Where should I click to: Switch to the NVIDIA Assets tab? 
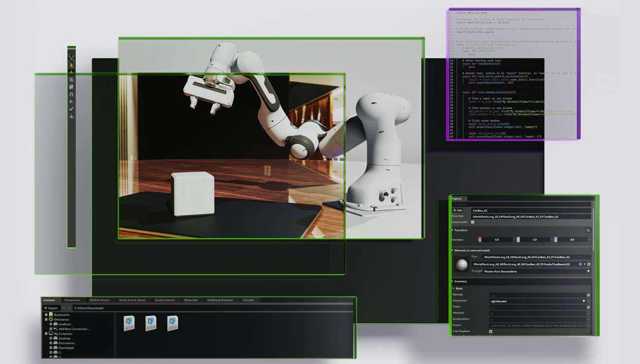[99, 300]
